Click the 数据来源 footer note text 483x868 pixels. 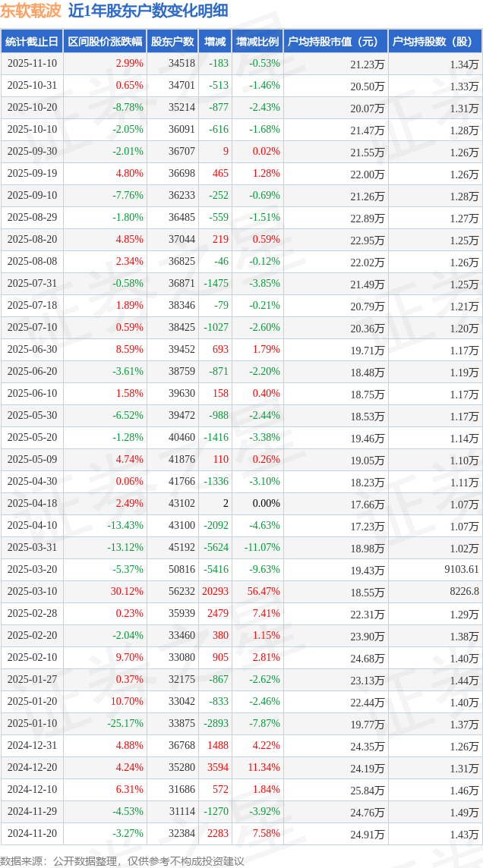(122, 860)
